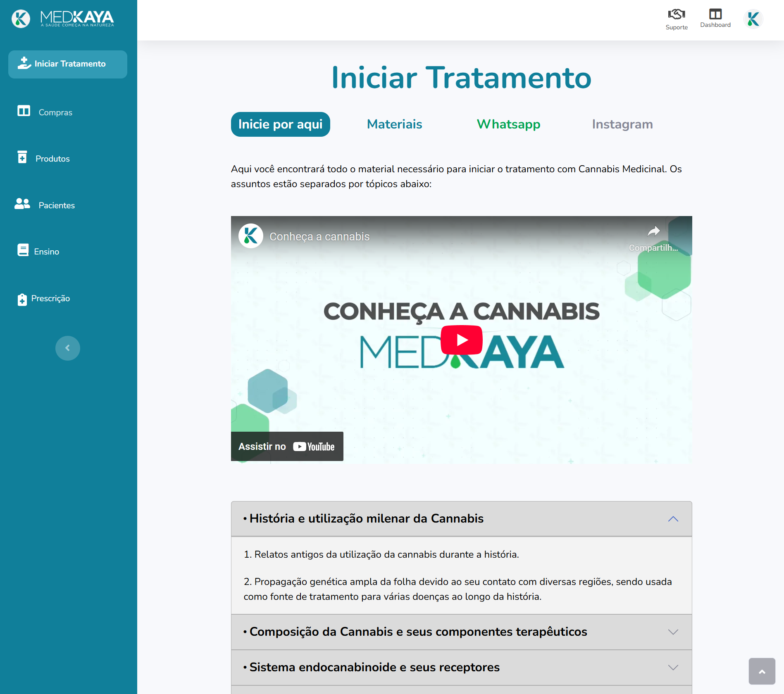Screen dimensions: 784x694
Task: Click the channel avatar in the video header
Action: click(251, 236)
